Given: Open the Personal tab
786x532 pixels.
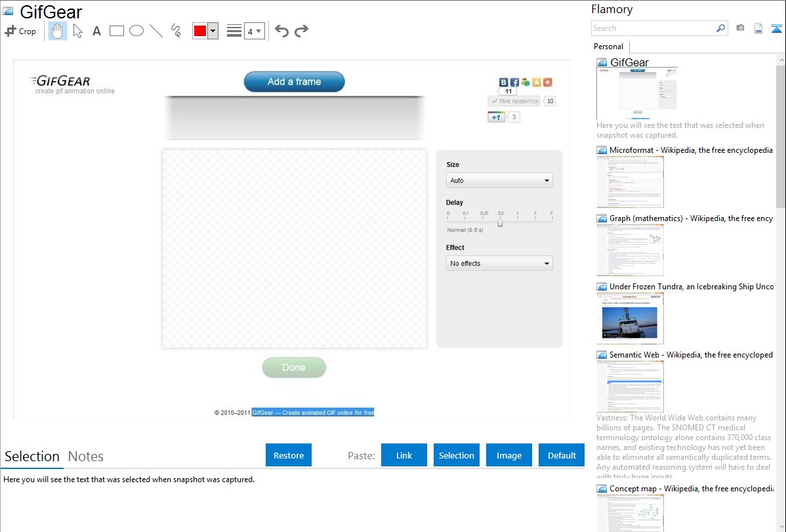Looking at the screenshot, I should coord(609,46).
